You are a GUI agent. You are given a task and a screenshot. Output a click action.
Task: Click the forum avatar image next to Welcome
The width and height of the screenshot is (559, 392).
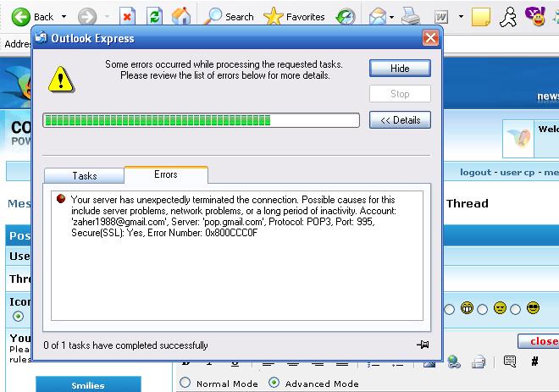coord(518,138)
